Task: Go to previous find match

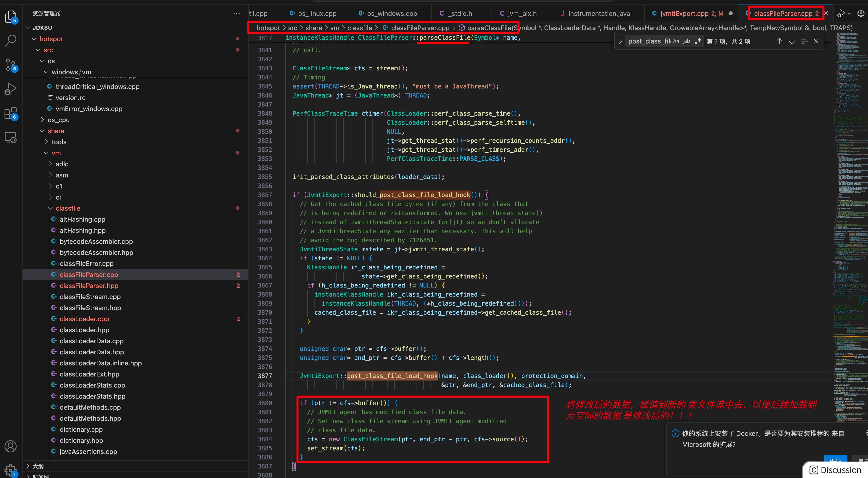Action: [x=779, y=41]
